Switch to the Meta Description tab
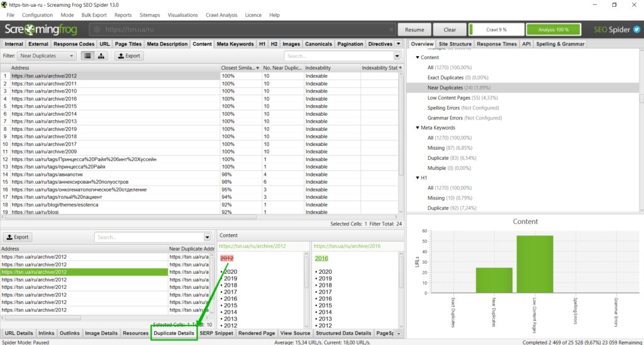The image size is (644, 345). [x=167, y=44]
